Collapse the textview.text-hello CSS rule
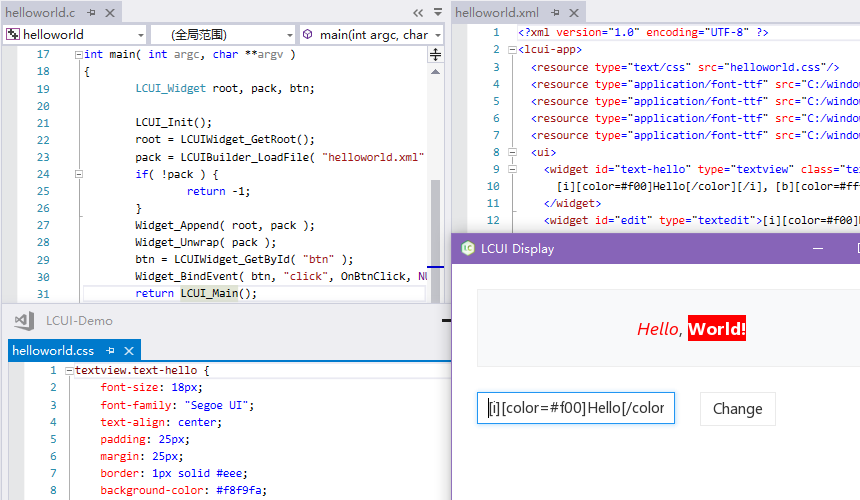This screenshot has height=500, width=860. pyautogui.click(x=69, y=371)
